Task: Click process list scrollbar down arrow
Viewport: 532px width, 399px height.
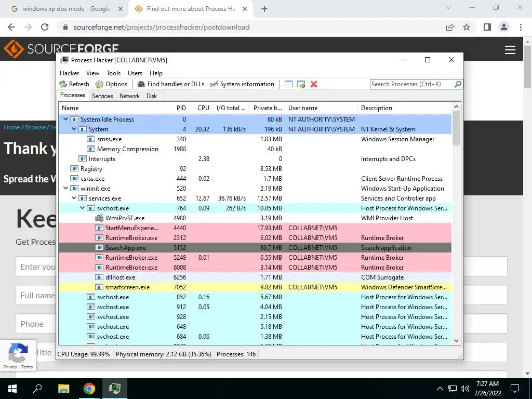Action: (x=456, y=341)
